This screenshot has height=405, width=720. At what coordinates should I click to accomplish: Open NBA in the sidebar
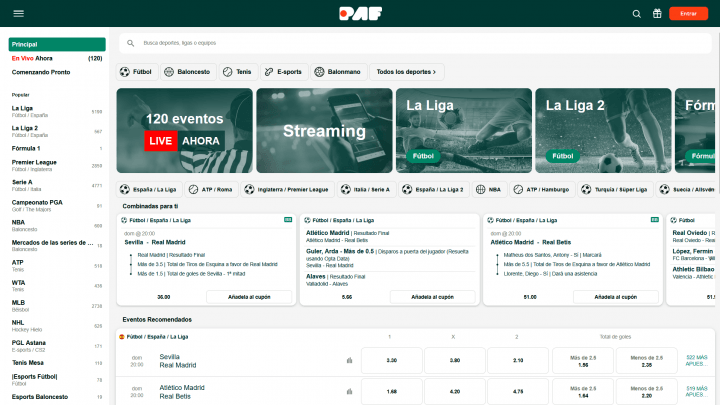click(x=57, y=225)
